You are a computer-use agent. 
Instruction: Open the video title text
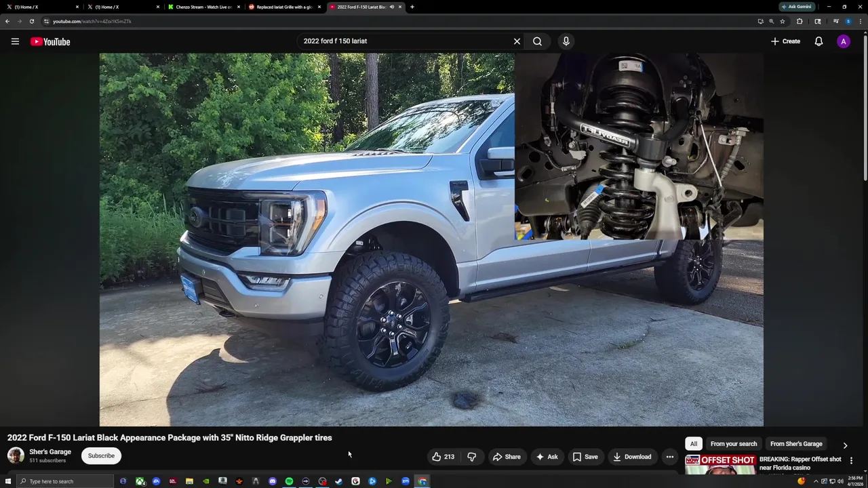coord(170,438)
